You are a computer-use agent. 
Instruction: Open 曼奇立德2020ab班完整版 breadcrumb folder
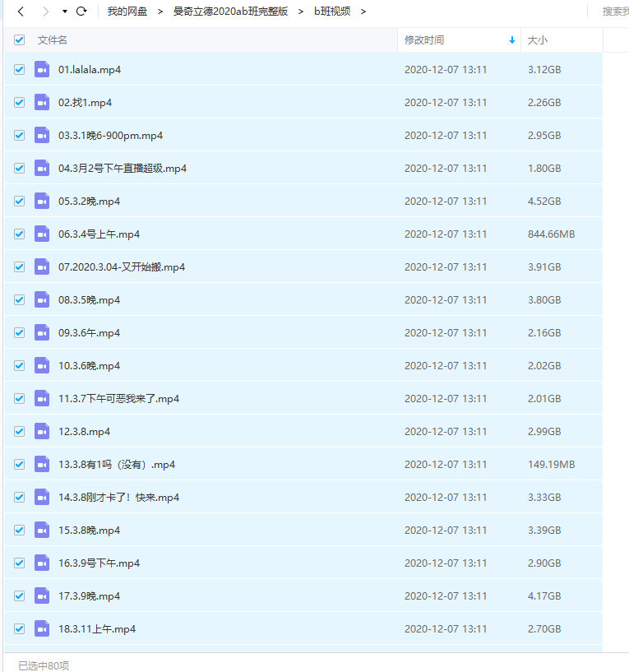tap(230, 12)
